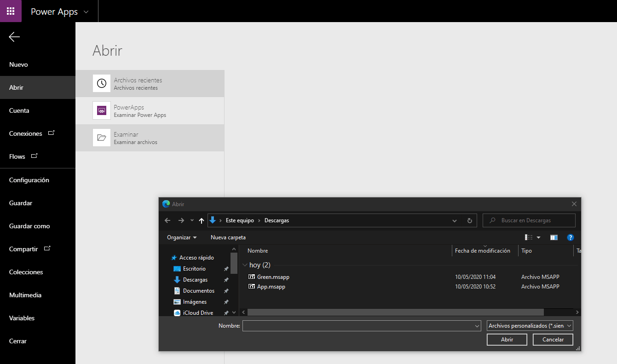Viewport: 617px width, 364px height.
Task: Click the external link icon beside Compartir
Action: (x=47, y=248)
